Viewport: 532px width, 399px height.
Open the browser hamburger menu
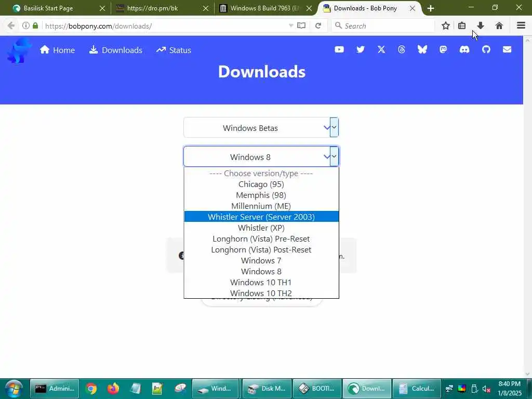coord(521,25)
